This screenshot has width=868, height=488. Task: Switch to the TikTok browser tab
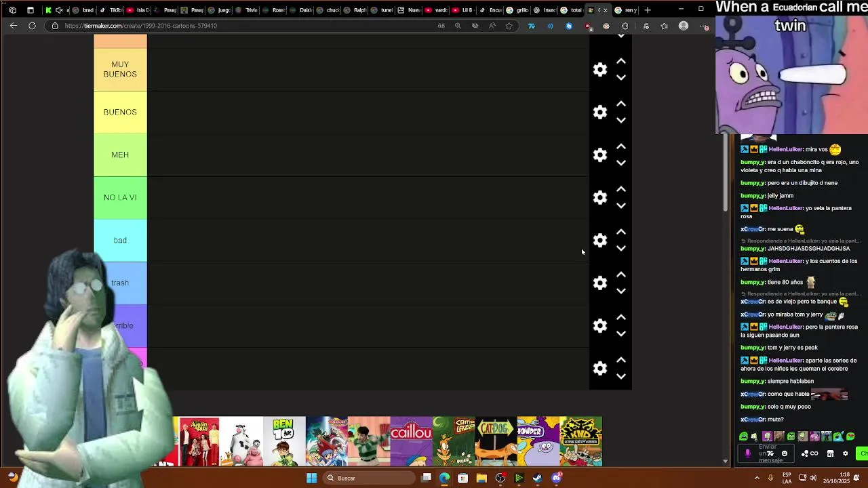pos(111,10)
